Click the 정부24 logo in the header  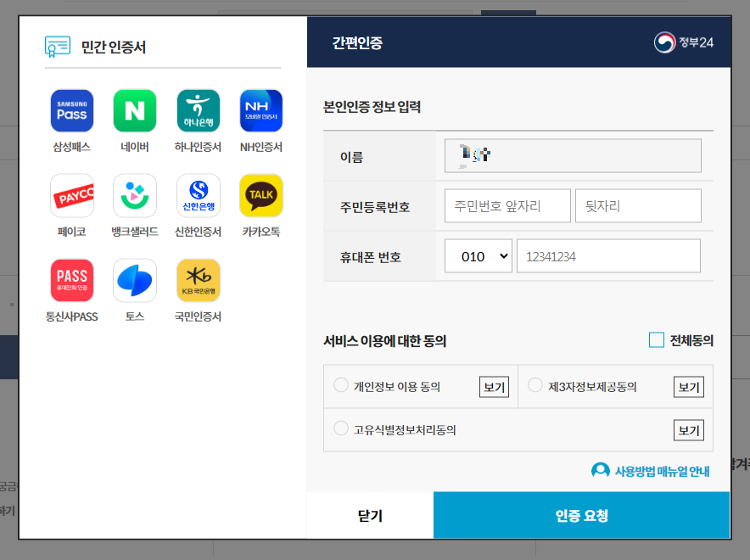684,42
